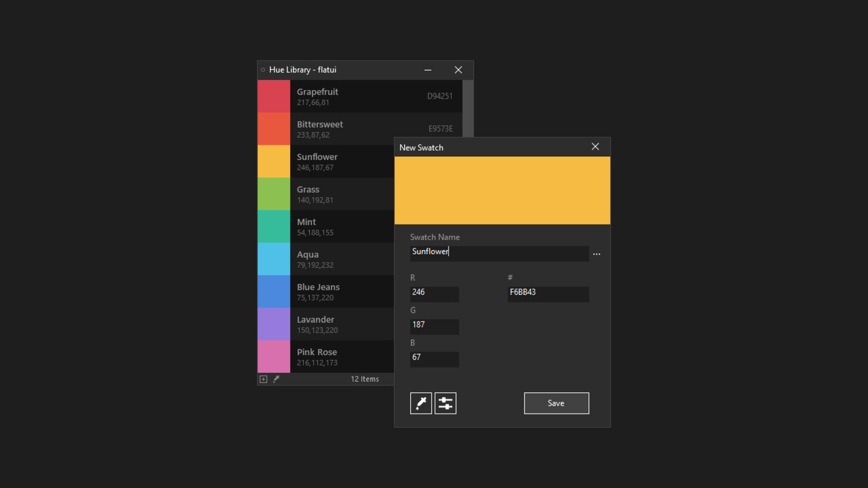Open the color sliders icon in the New Swatch dialog
868x488 pixels.
[x=445, y=403]
